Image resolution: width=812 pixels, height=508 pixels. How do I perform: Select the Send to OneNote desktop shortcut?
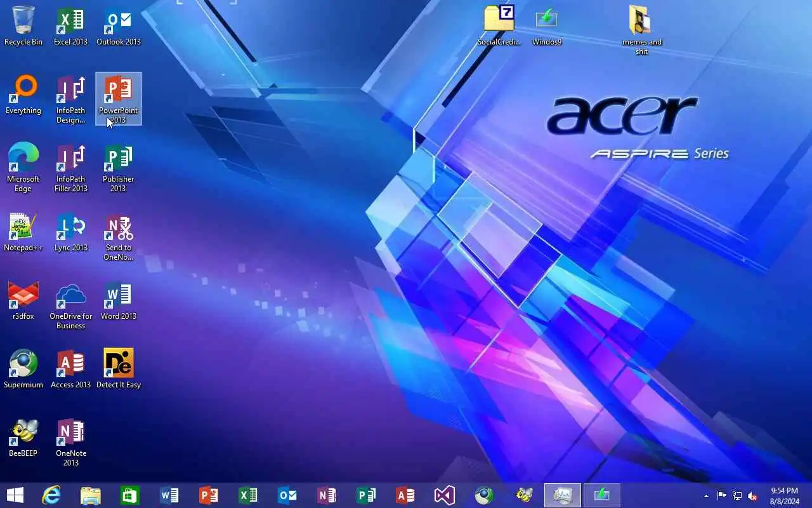(119, 236)
